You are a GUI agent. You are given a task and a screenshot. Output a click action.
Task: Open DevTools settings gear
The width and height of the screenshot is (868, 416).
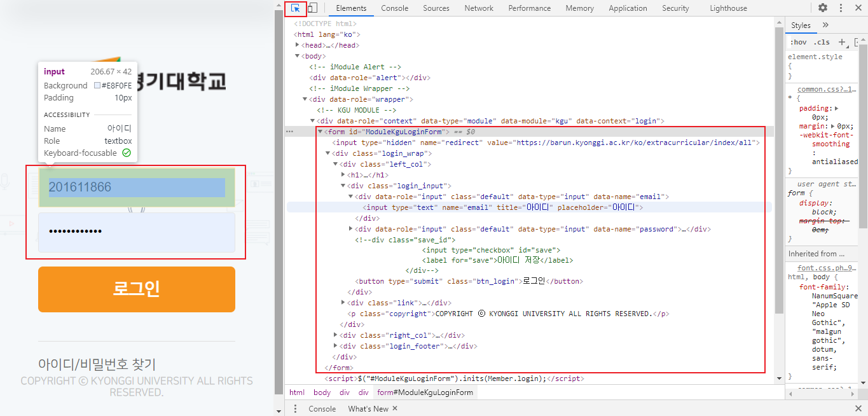[x=823, y=8]
